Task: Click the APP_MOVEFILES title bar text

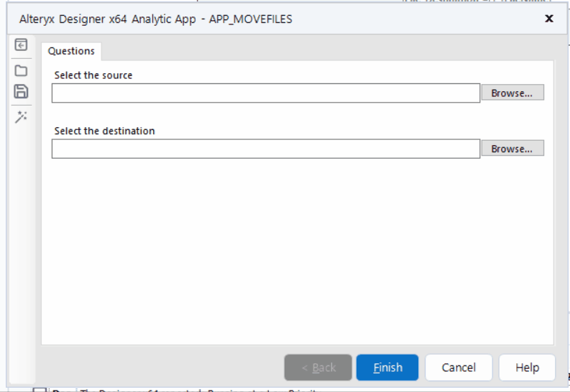Action: 155,19
